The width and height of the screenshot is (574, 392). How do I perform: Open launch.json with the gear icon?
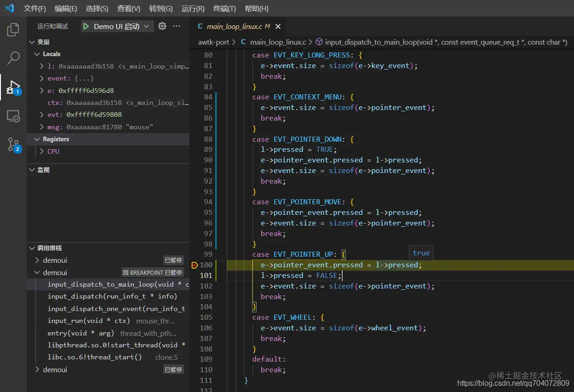pos(162,26)
